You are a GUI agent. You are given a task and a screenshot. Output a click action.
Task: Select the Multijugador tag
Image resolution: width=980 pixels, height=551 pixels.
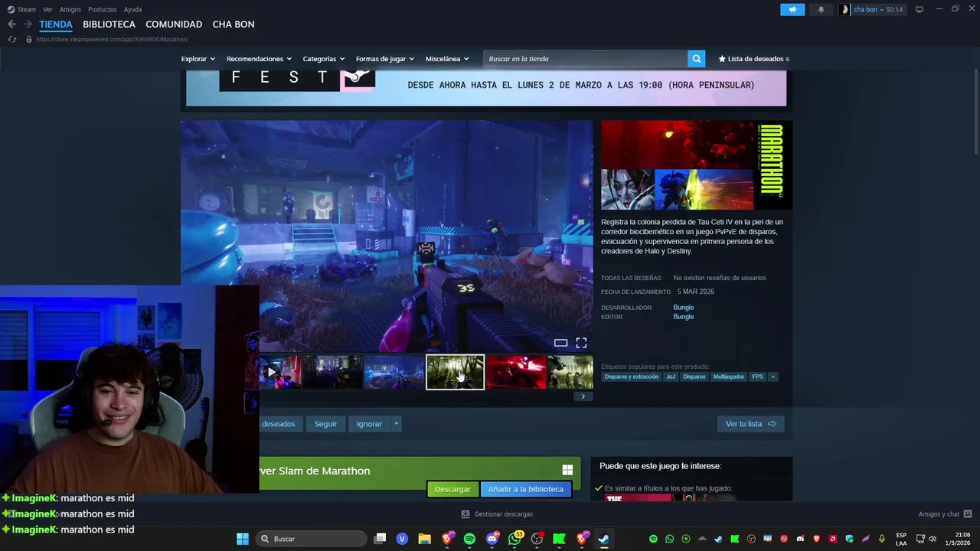729,377
